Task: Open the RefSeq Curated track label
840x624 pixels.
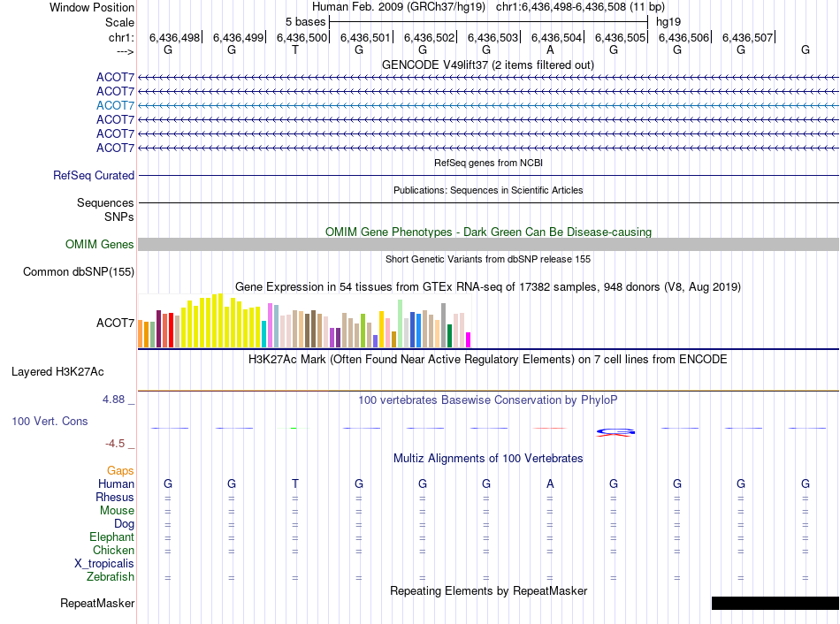Action: tap(94, 175)
